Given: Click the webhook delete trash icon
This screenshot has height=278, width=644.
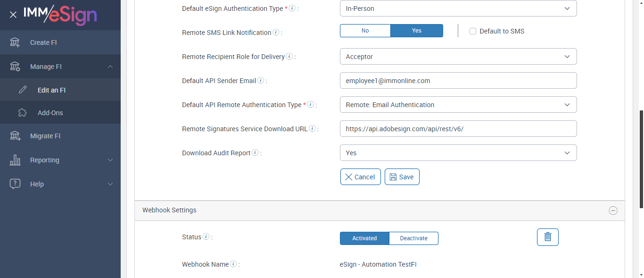Looking at the screenshot, I should click(547, 237).
